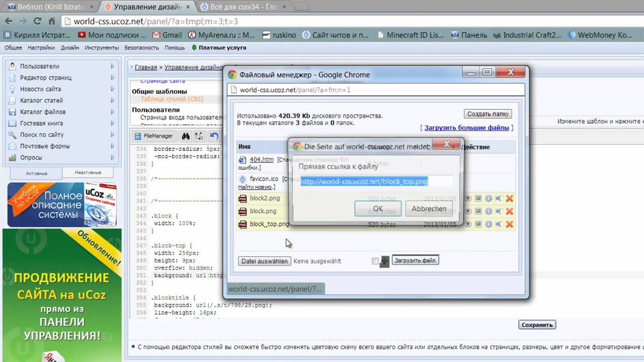Expand the Гостевая книга sidebar arrow
Viewport: 644px width, 362px height.
coord(113,123)
